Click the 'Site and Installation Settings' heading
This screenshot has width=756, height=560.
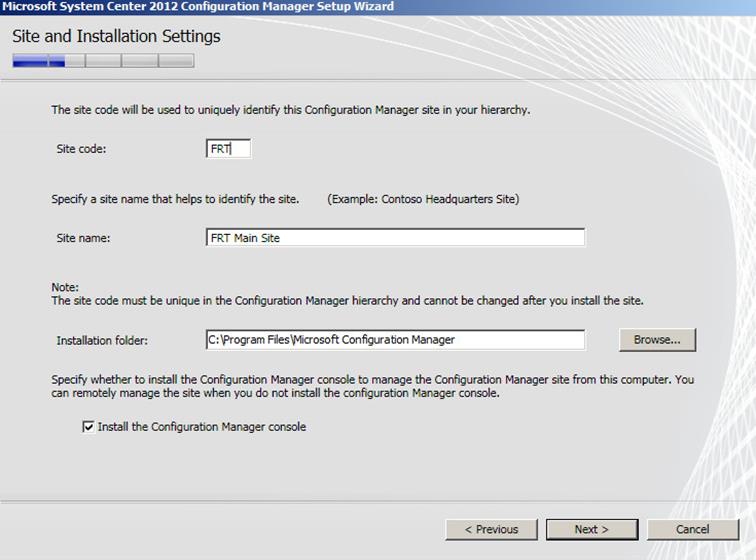coord(116,36)
